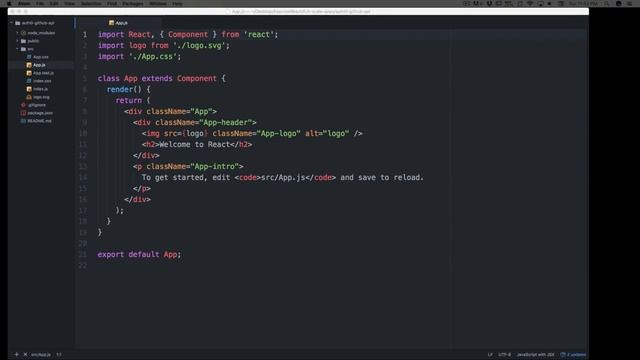Open logo.svg in the tree view
Screen dimensions: 640x360
pos(41,97)
